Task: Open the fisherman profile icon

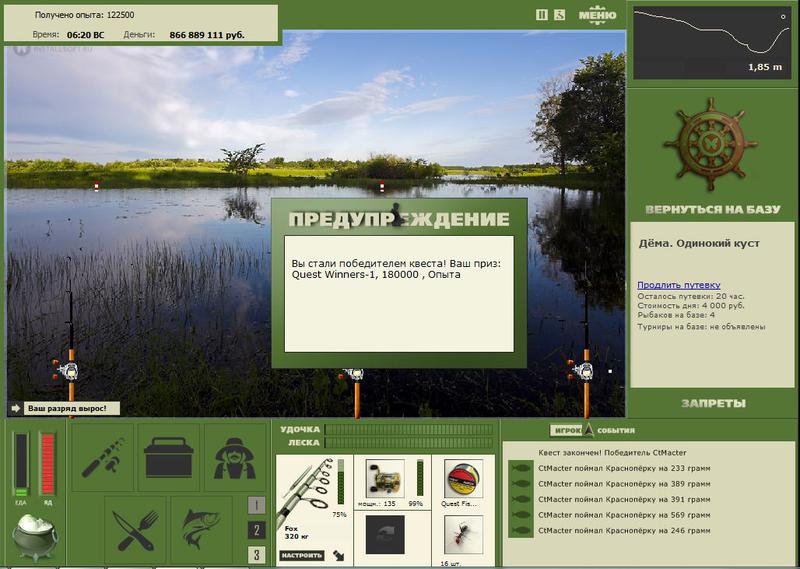Action: point(235,457)
